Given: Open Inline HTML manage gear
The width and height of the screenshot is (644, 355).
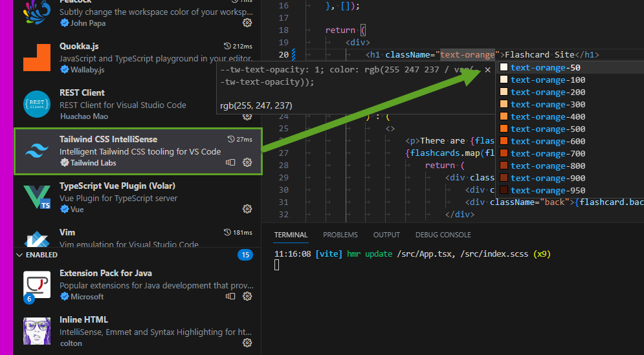Looking at the screenshot, I should point(247,343).
